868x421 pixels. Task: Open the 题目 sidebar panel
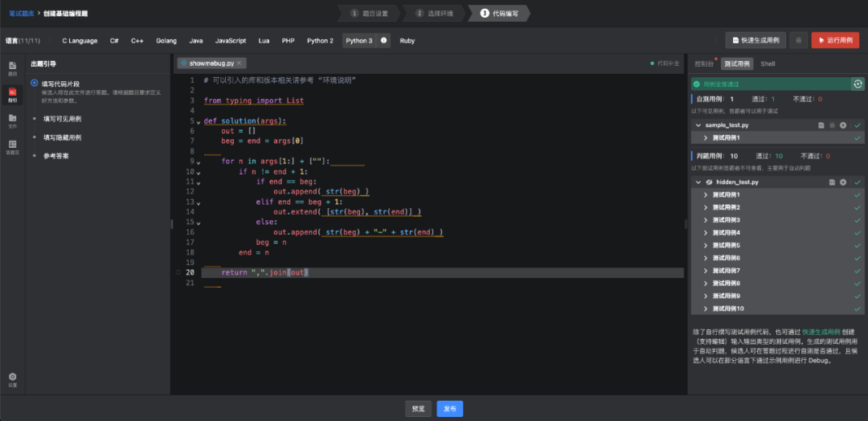coord(12,68)
